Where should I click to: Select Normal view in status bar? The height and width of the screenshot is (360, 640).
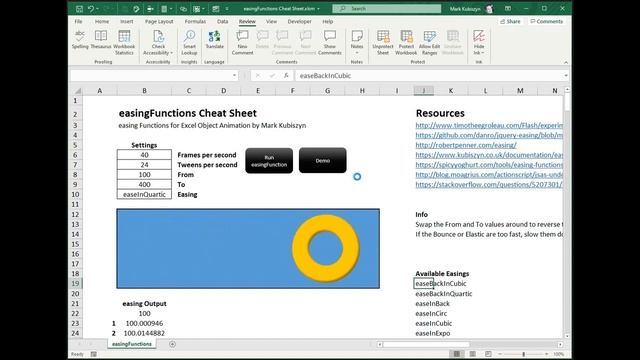pyautogui.click(x=457, y=354)
